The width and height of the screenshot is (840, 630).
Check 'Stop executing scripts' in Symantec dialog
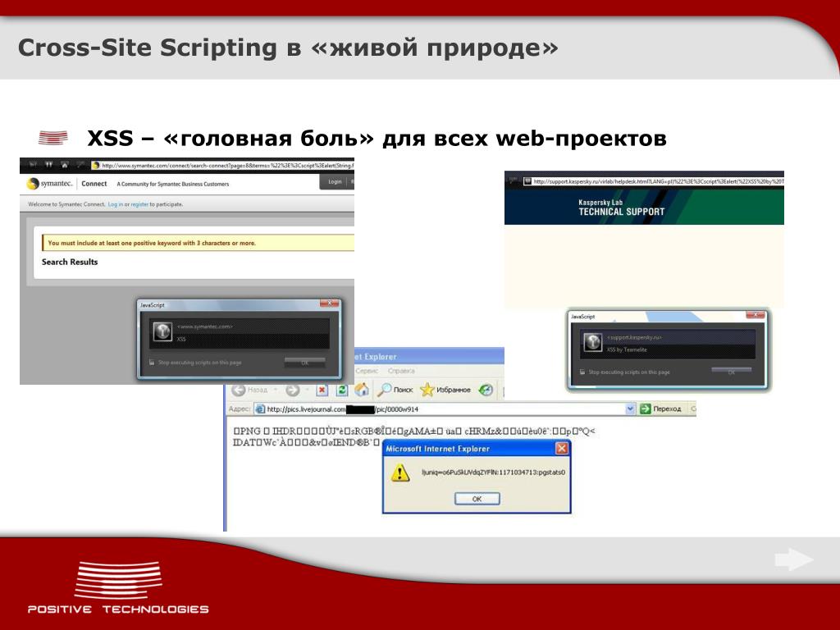tap(152, 363)
